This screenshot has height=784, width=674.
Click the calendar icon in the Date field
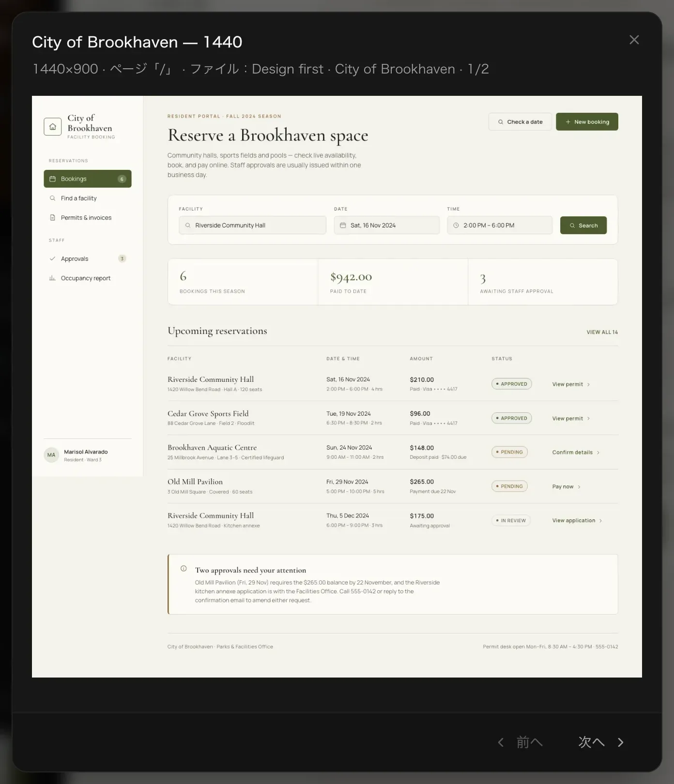[343, 226]
